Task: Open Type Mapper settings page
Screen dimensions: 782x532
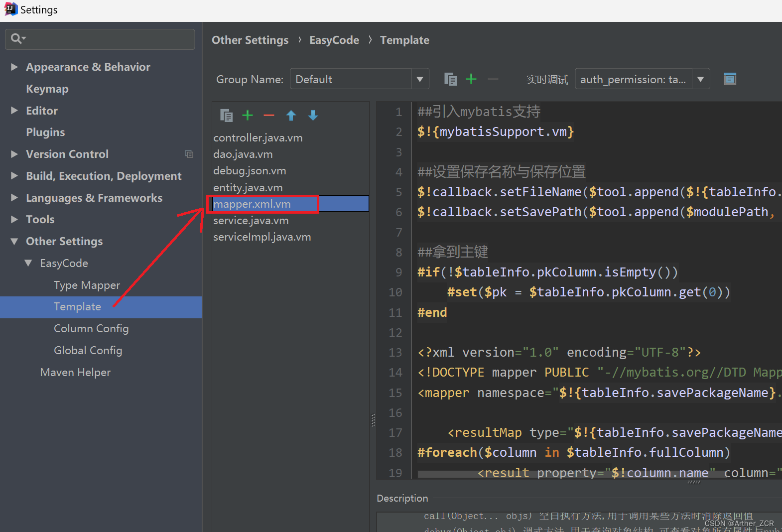Action: point(87,285)
